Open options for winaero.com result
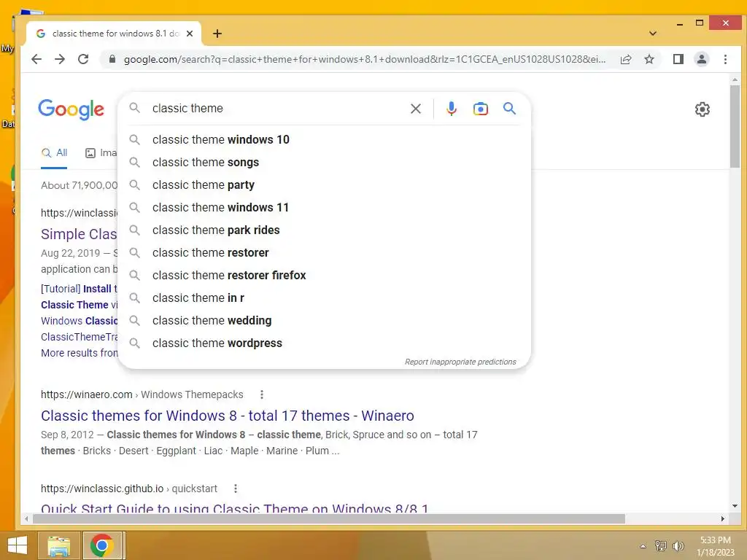The height and width of the screenshot is (560, 747). pos(262,394)
